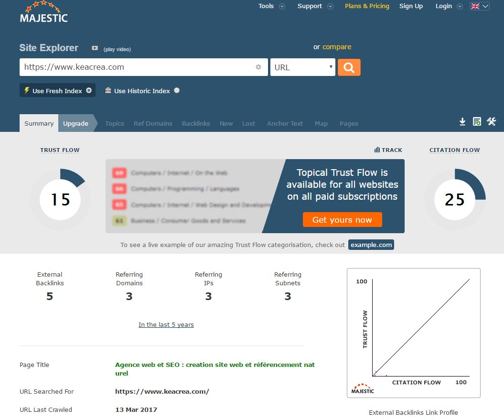Click the Sign Up link
Screen dimensions: 504x420
(411, 6)
